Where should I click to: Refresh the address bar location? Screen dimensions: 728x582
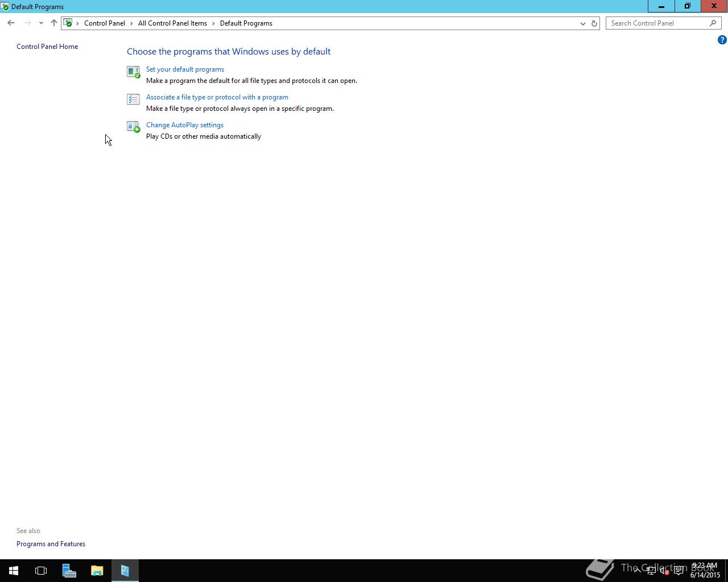click(594, 23)
